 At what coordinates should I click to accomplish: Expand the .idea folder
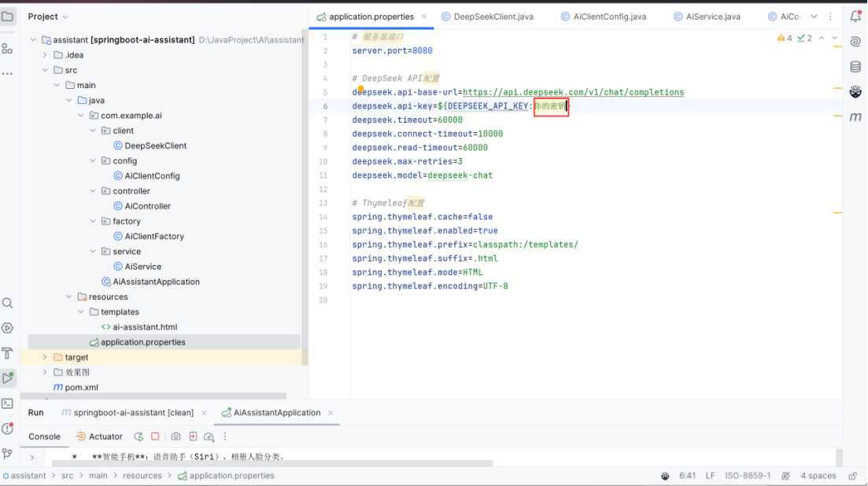tap(45, 55)
